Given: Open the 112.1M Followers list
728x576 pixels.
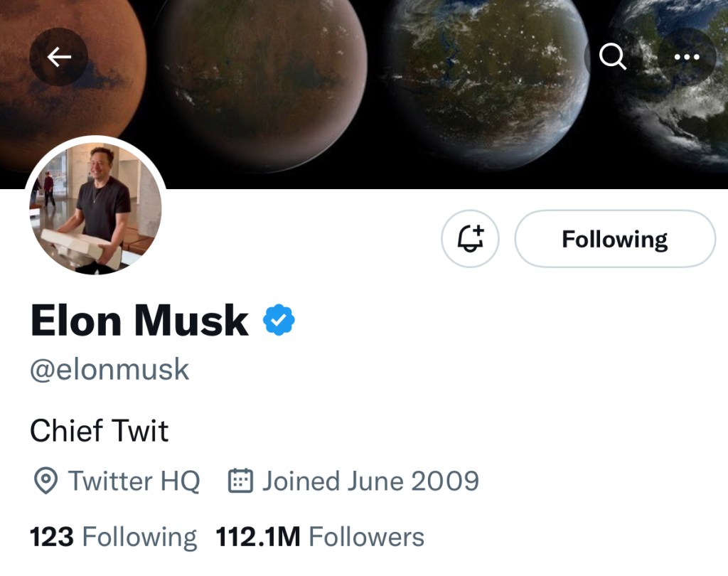Looking at the screenshot, I should pos(320,537).
